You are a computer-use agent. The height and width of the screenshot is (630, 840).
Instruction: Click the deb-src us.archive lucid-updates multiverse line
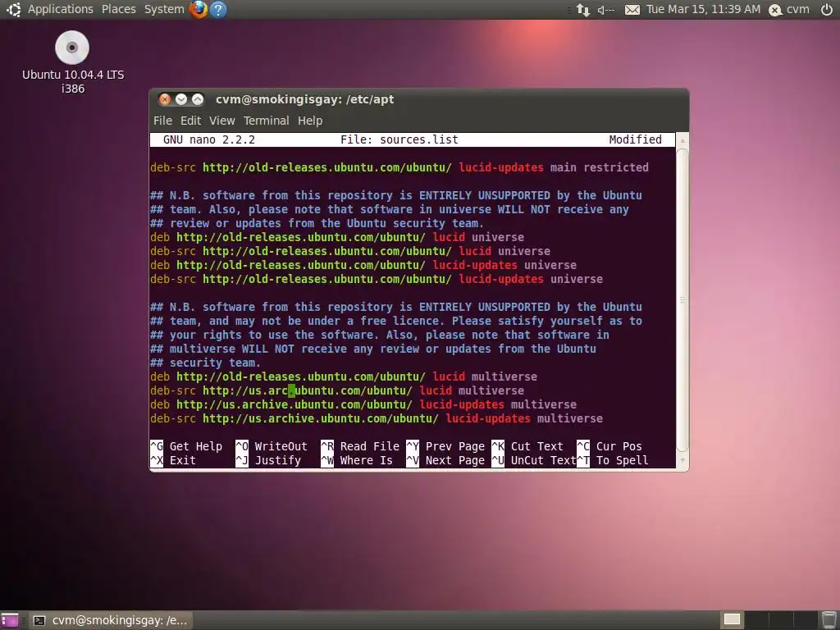[x=376, y=418]
